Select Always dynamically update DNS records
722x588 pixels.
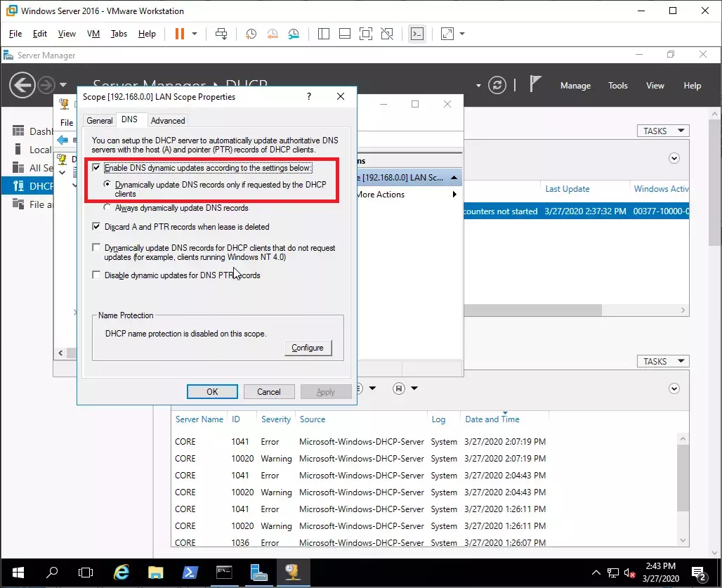coord(107,208)
